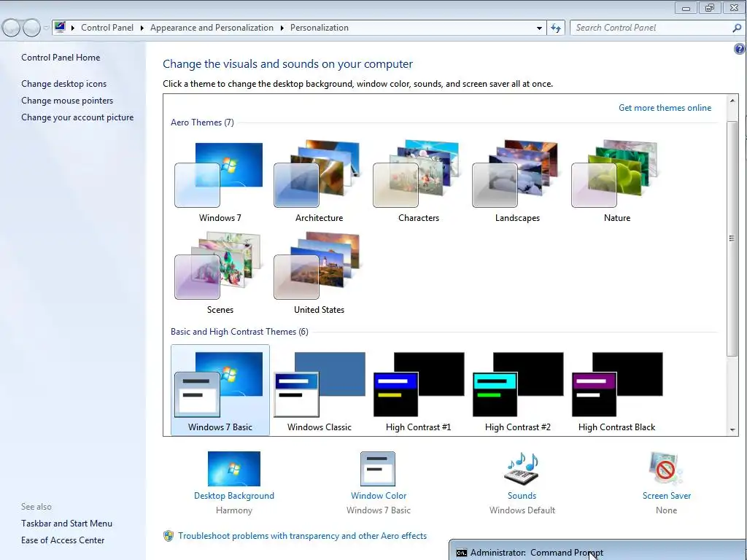Open Get more themes online link

coord(665,108)
